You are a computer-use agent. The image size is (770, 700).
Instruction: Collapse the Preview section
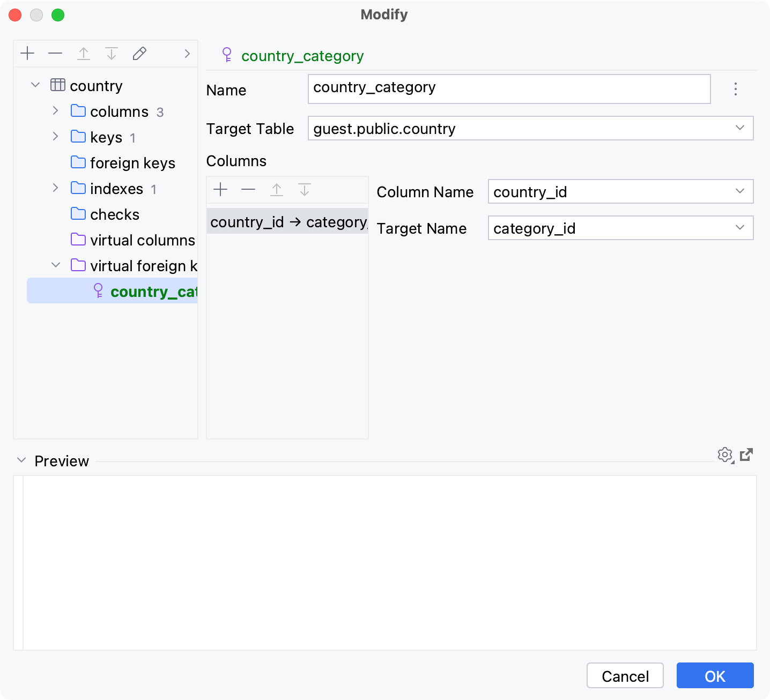pos(21,460)
